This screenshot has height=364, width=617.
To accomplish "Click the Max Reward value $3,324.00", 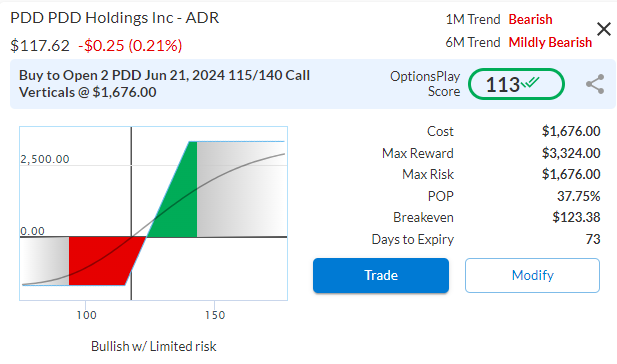I will (x=571, y=153).
